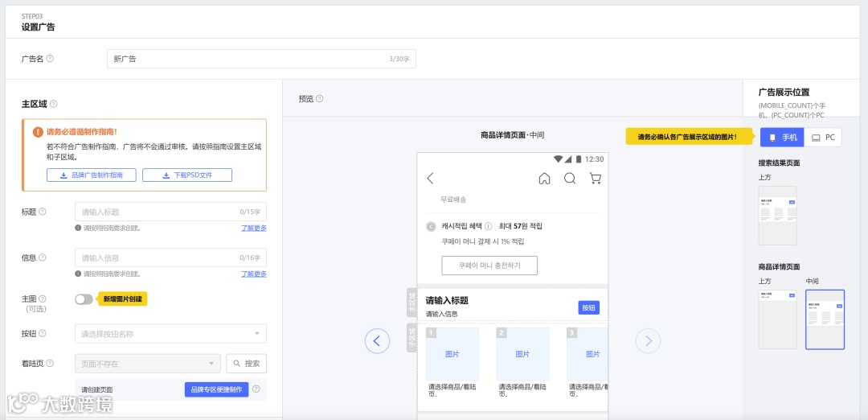Click the 请输入信息 input field
The width and height of the screenshot is (868, 420).
pos(170,257)
